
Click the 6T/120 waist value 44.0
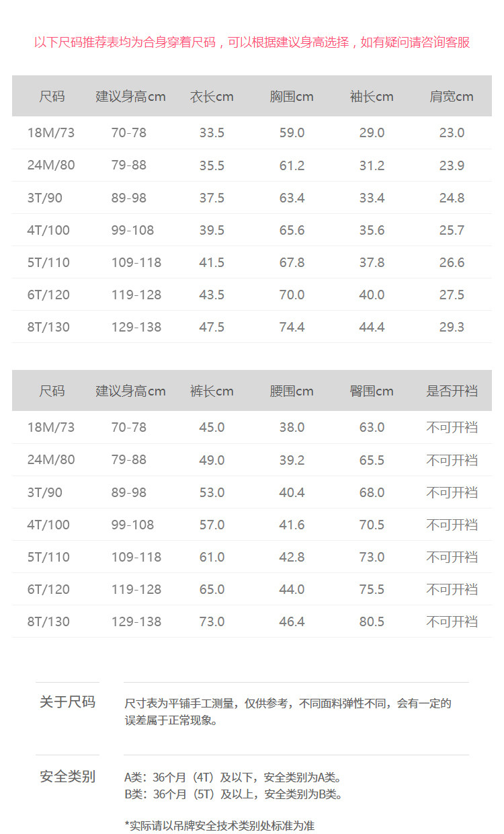[x=292, y=589]
